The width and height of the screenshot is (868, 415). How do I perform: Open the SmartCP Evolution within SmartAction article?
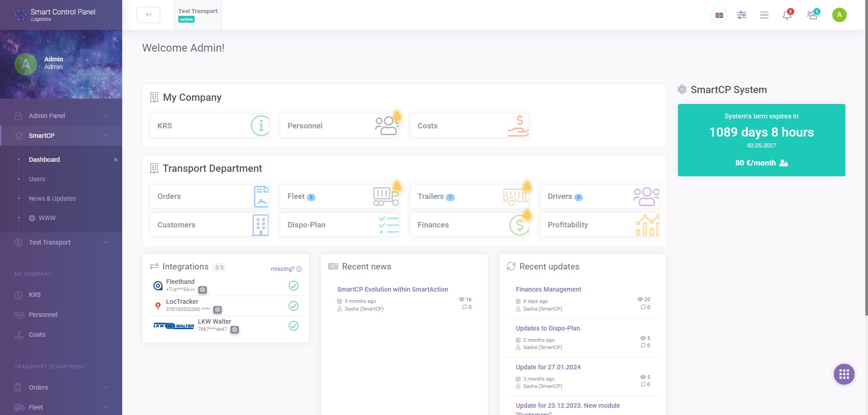coord(392,289)
